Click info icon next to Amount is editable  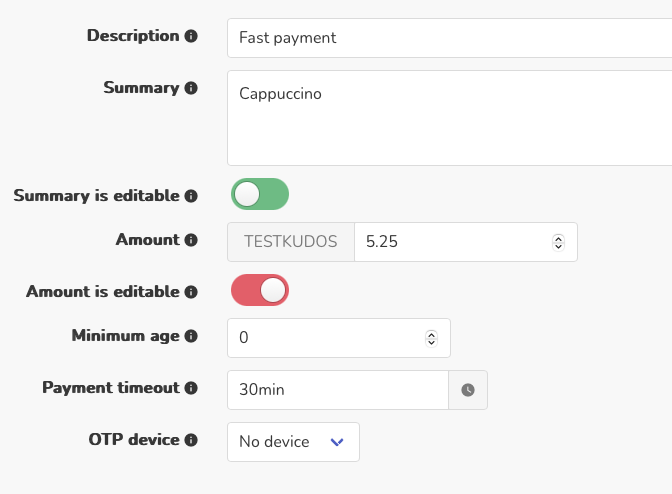(191, 292)
